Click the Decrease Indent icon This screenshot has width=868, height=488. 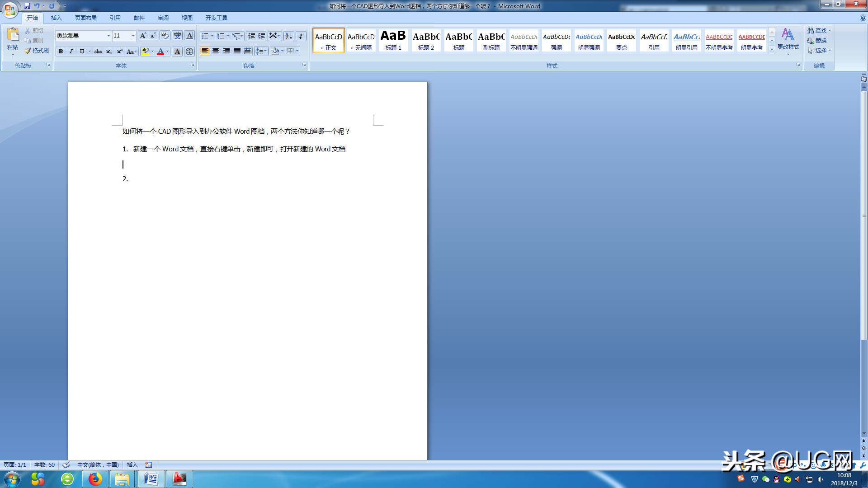point(251,36)
